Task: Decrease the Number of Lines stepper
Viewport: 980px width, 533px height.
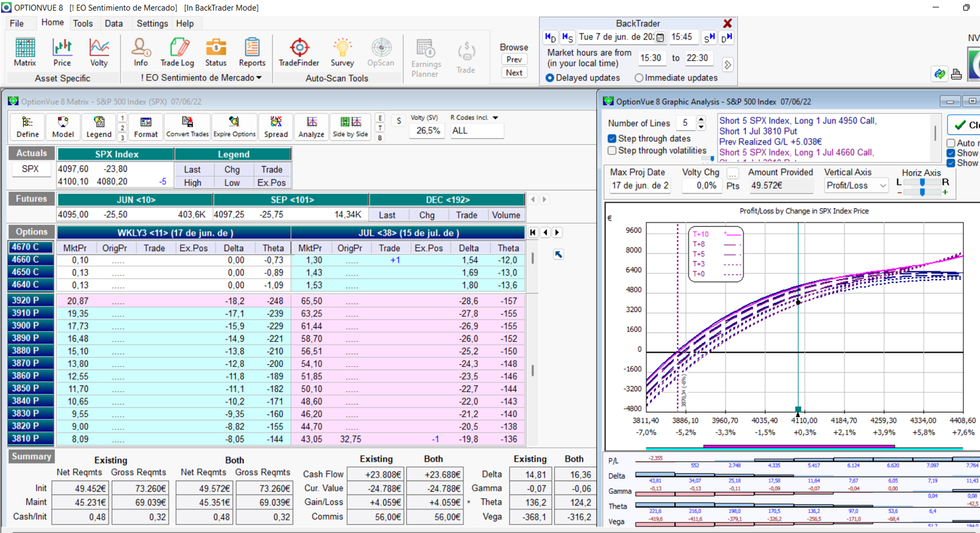Action: pos(701,126)
